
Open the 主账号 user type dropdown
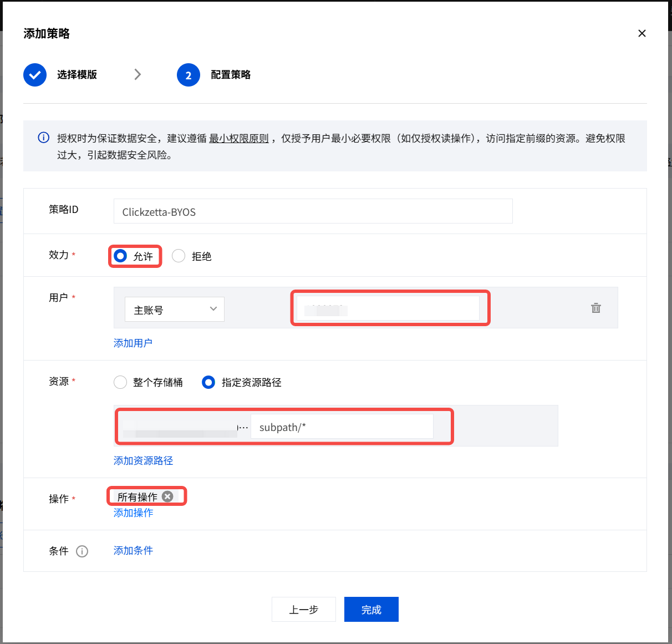[174, 310]
